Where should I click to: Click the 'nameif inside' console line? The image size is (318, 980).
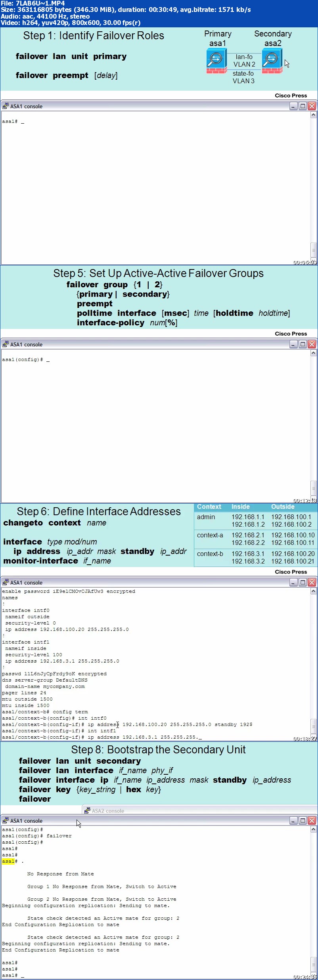click(26, 648)
